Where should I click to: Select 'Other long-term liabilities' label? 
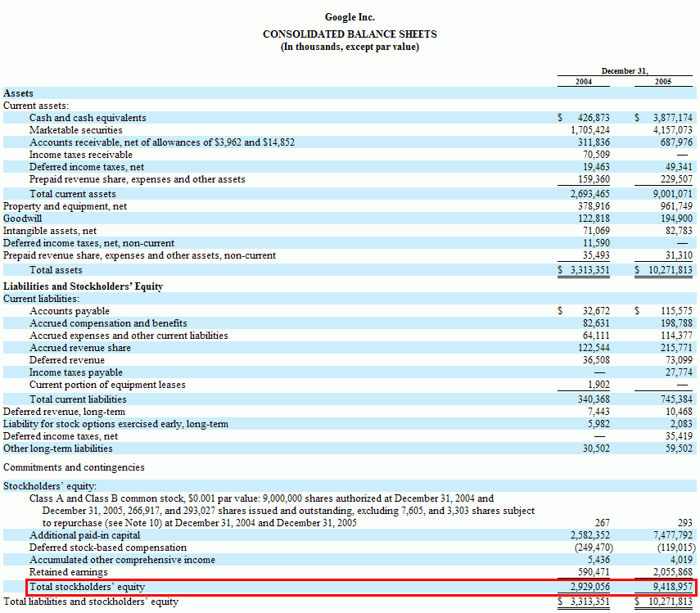[57, 448]
